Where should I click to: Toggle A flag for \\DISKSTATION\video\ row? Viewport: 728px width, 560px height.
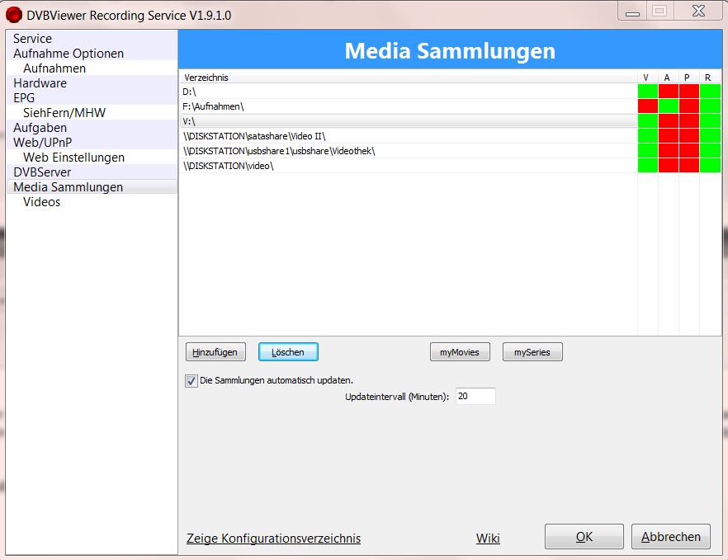coord(669,166)
